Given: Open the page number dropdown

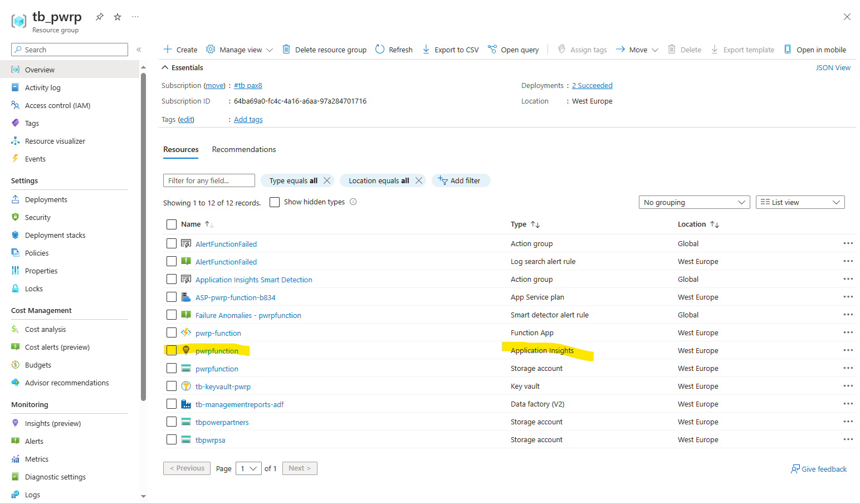Looking at the screenshot, I should (x=248, y=468).
